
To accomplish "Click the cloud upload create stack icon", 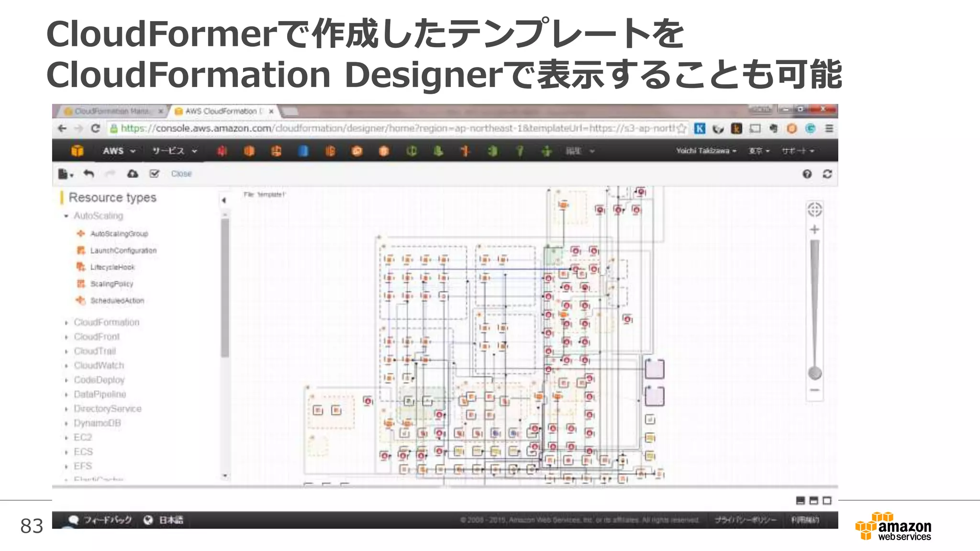I will (133, 174).
